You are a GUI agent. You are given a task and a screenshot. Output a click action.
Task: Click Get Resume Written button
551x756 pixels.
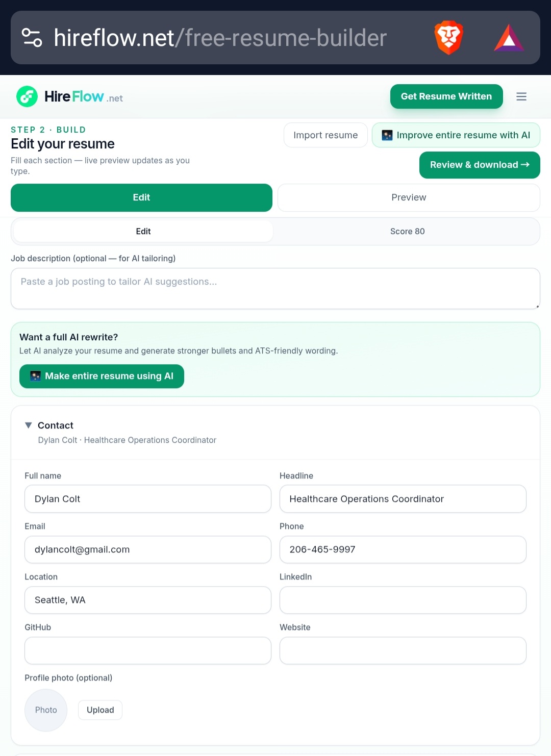pyautogui.click(x=446, y=96)
